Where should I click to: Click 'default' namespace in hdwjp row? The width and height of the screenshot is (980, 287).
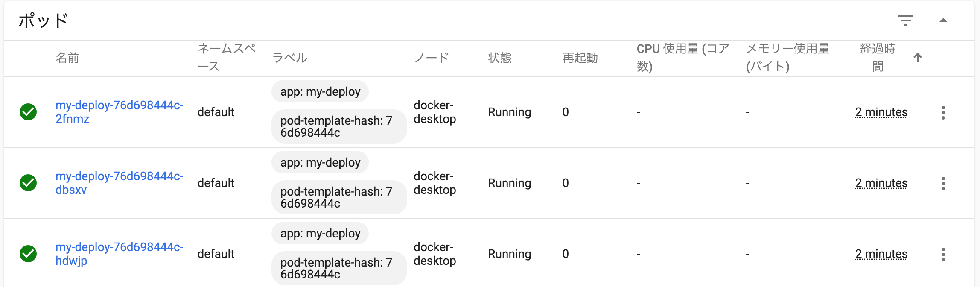point(216,254)
